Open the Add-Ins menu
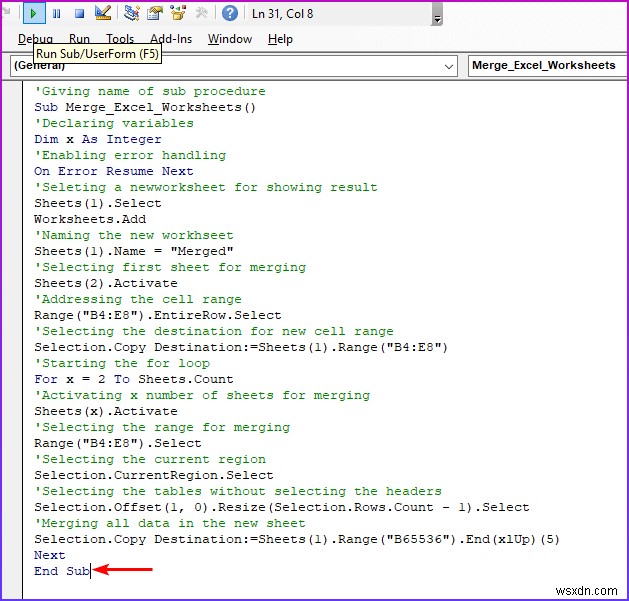629x601 pixels. [171, 39]
